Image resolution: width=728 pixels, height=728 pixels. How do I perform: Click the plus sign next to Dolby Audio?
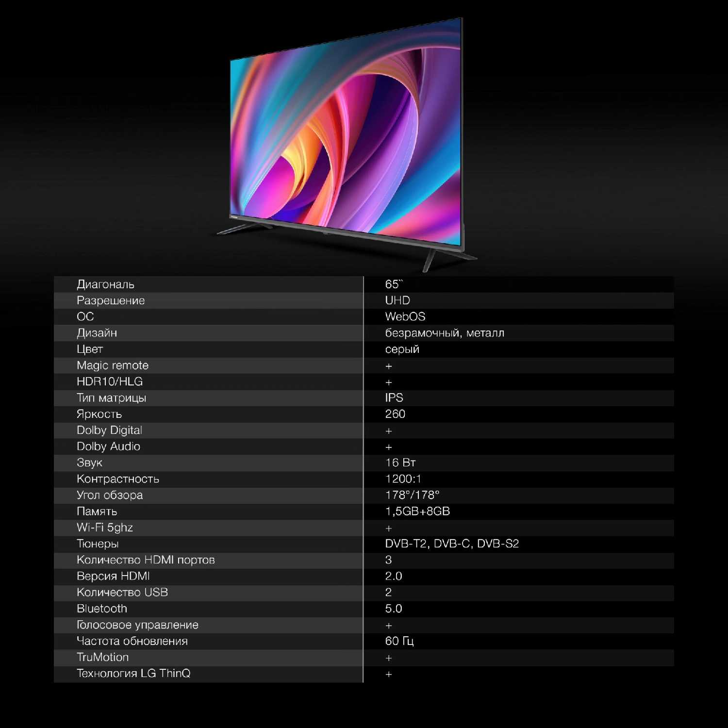388,447
